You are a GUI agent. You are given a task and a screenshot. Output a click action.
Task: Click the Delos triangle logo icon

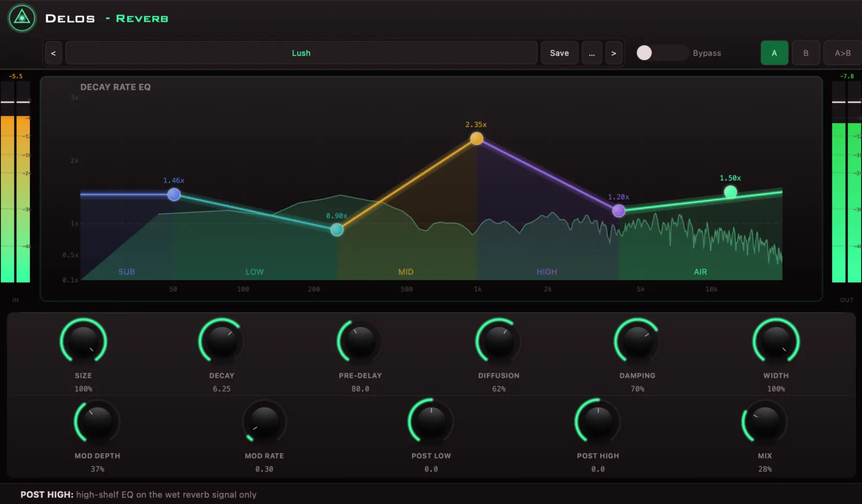pos(22,18)
